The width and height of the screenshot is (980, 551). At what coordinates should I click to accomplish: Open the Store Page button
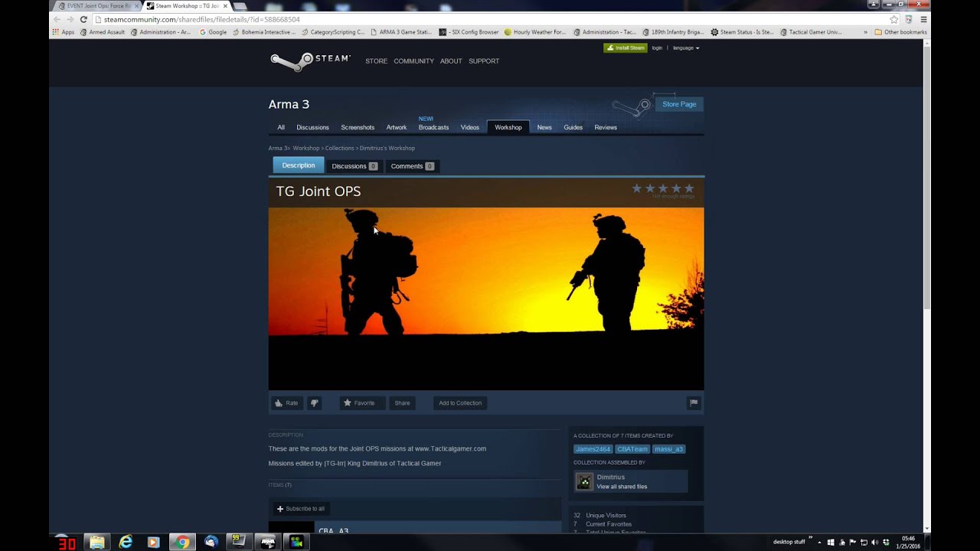coord(679,104)
